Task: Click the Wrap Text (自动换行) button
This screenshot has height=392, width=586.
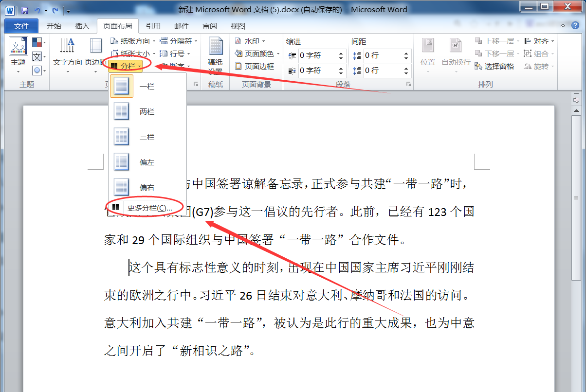Action: click(x=456, y=55)
